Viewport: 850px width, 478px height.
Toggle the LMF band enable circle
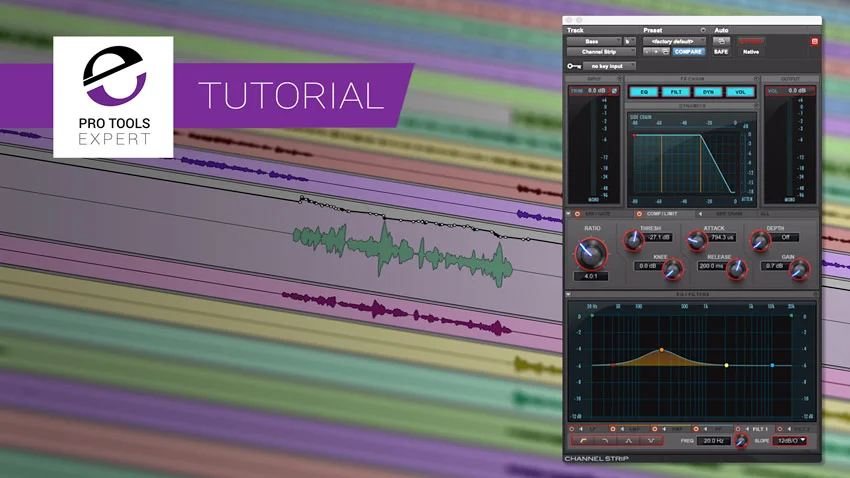point(613,429)
